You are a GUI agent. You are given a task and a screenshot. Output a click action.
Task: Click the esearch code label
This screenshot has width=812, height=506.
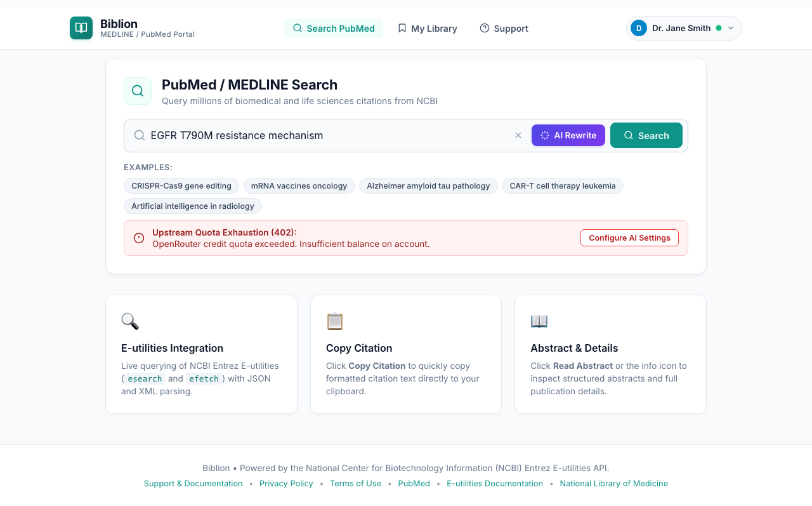pyautogui.click(x=145, y=378)
